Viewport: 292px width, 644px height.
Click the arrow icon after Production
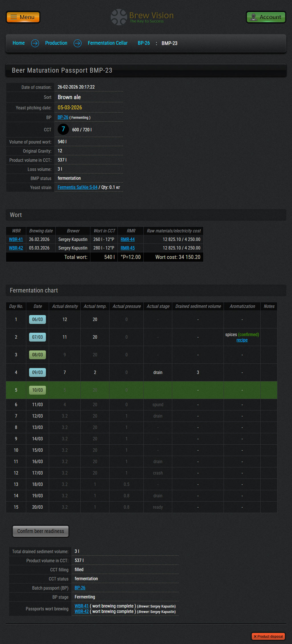click(x=78, y=43)
